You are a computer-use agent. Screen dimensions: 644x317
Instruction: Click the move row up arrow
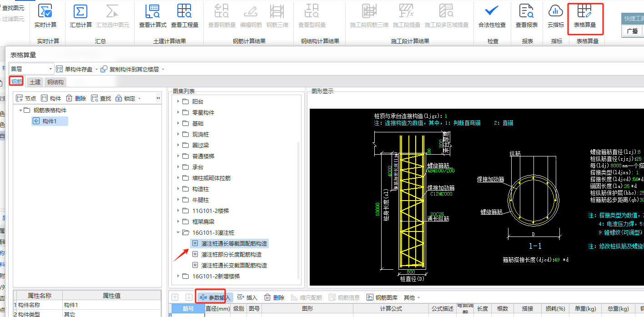click(x=175, y=297)
